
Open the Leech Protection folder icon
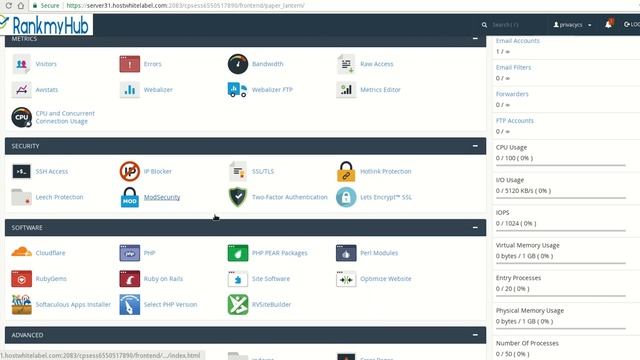pos(21,197)
